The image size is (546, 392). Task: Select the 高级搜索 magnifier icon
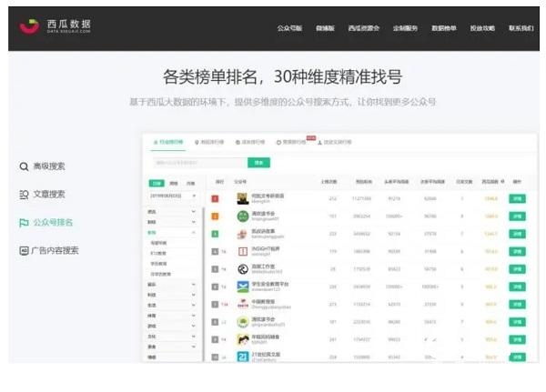(24, 166)
